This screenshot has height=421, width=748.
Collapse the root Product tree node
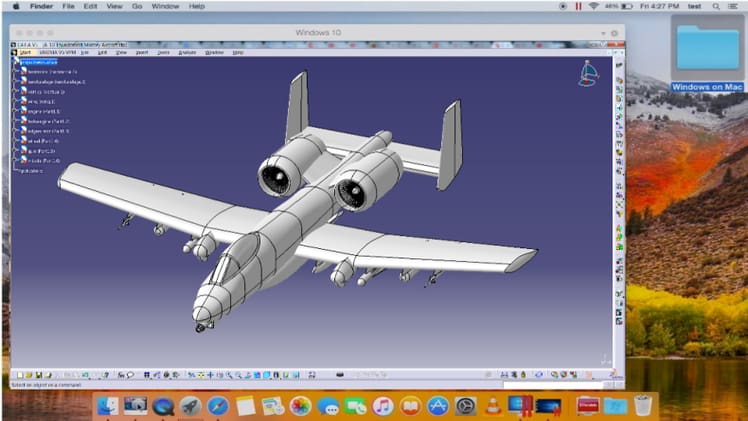[x=13, y=61]
